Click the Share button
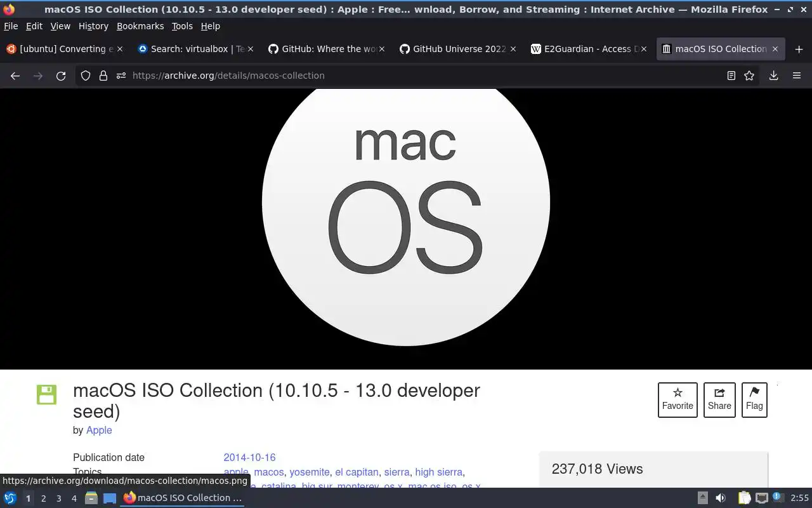 (x=719, y=400)
